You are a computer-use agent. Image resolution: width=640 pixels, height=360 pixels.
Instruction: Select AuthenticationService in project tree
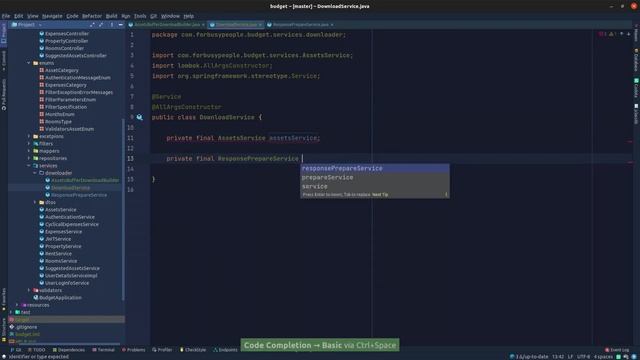tap(69, 217)
